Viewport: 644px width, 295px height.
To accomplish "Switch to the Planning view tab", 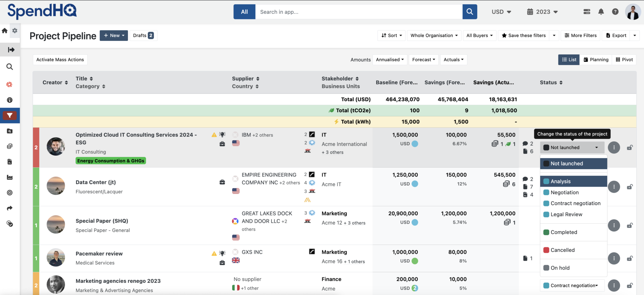I will pos(596,60).
